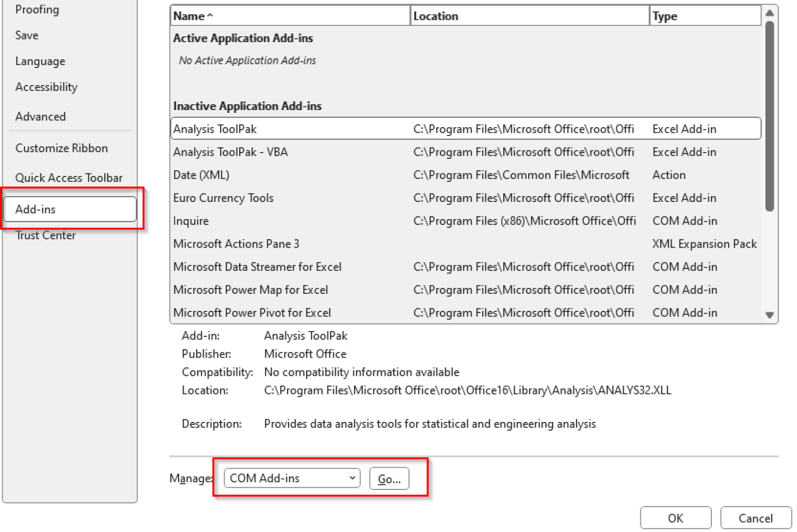Select the Analysis ToolPak add-in
The width and height of the screenshot is (797, 532).
(x=215, y=129)
